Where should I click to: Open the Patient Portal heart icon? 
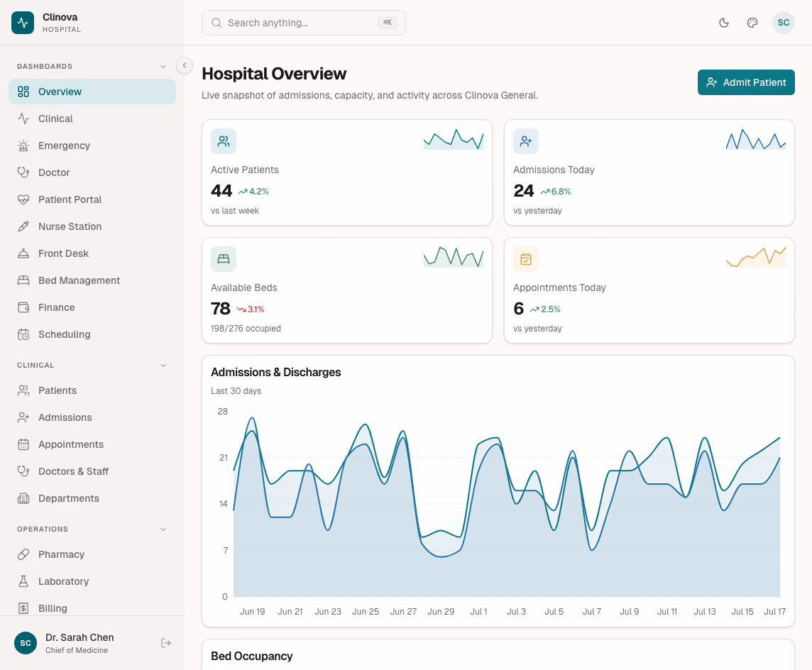click(x=23, y=199)
